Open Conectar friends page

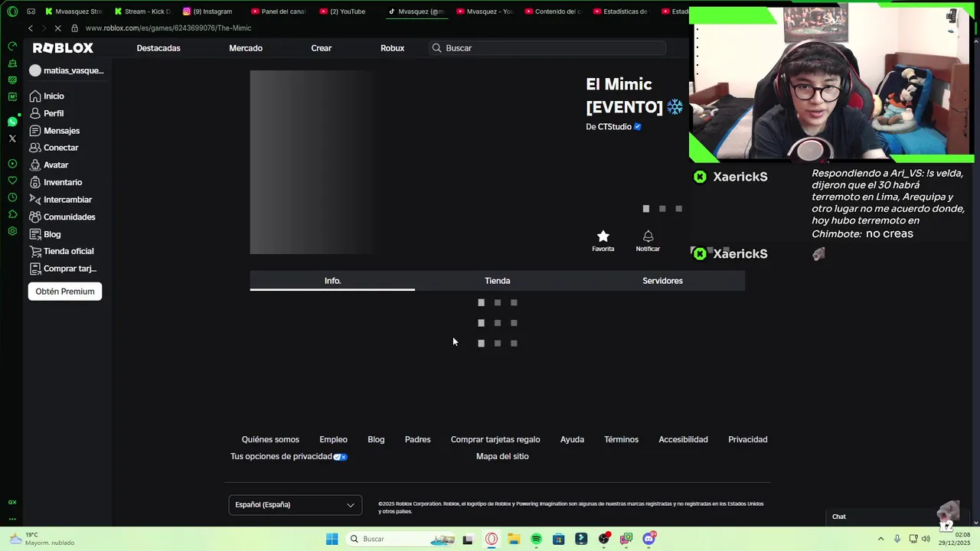coord(54,148)
